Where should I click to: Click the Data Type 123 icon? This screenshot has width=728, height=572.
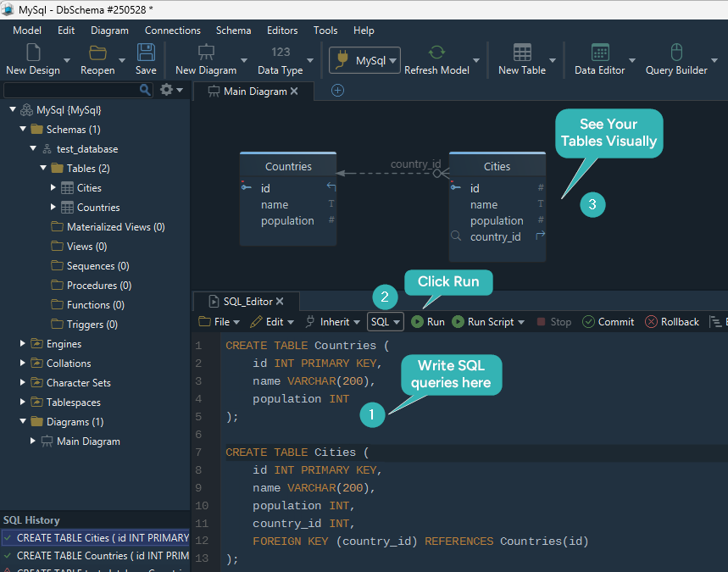[x=281, y=52]
